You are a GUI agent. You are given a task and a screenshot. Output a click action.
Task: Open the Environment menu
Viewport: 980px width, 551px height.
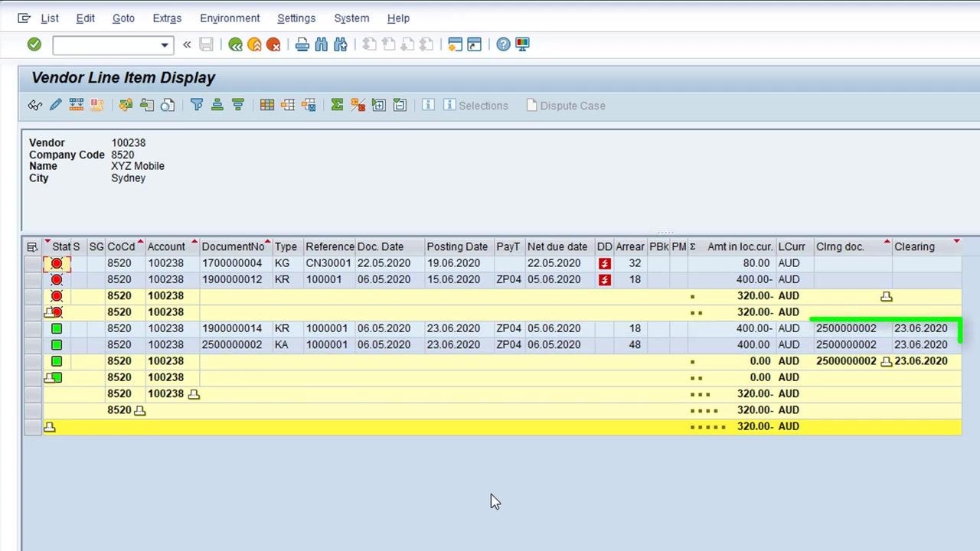230,18
